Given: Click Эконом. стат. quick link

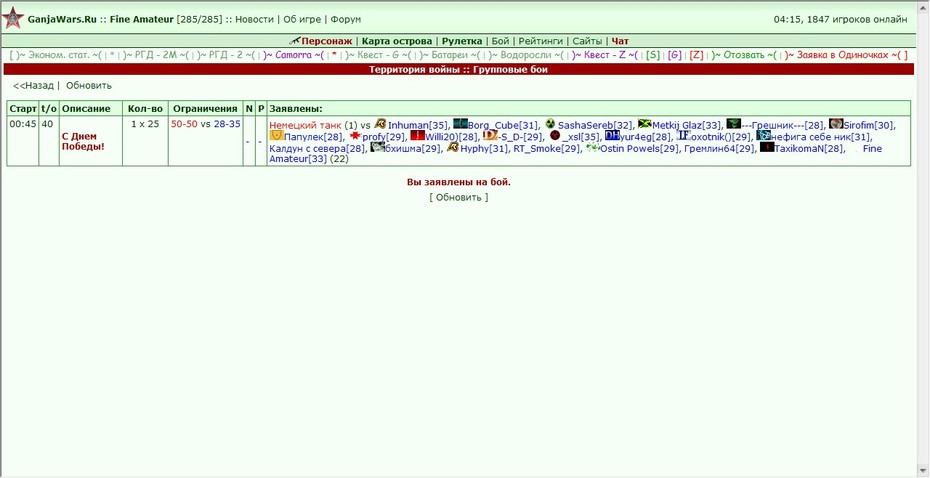Looking at the screenshot, I should pyautogui.click(x=59, y=55).
